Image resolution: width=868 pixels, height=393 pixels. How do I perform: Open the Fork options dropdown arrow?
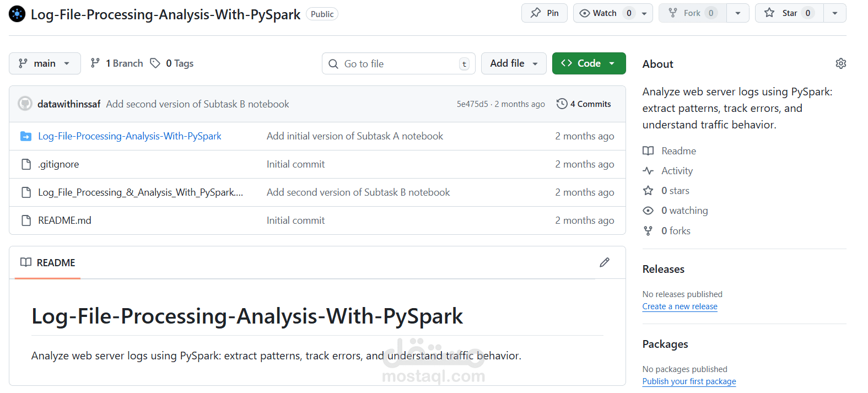click(x=738, y=13)
